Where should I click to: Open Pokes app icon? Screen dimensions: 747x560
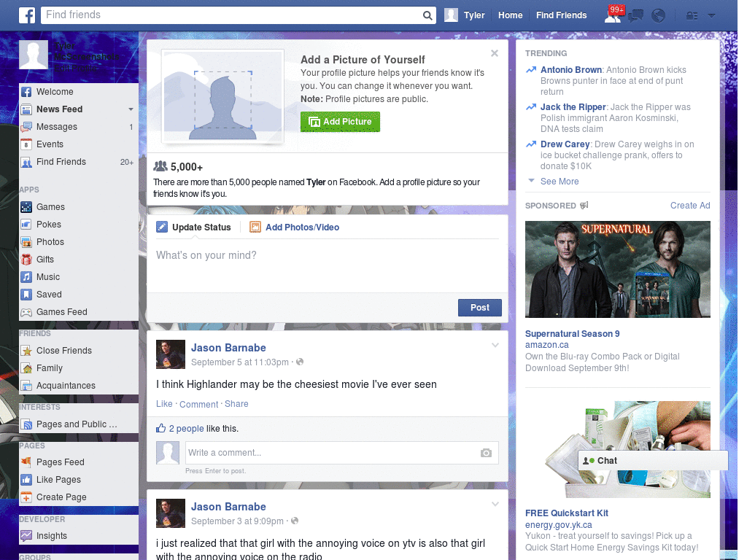26,225
